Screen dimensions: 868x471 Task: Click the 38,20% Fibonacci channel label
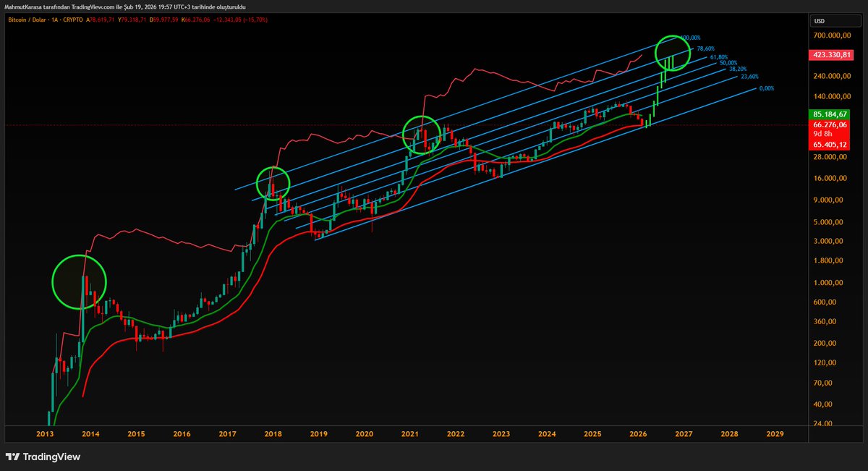click(738, 69)
